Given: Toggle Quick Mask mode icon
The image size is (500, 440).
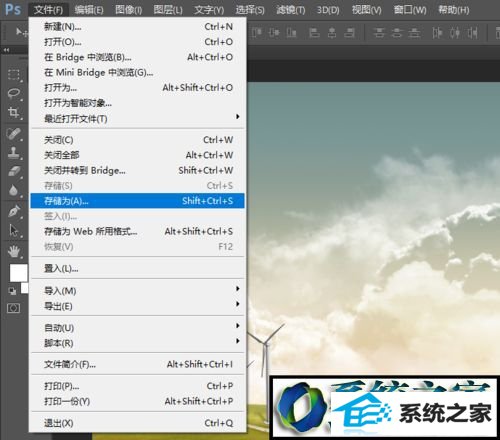Looking at the screenshot, I should 13,308.
